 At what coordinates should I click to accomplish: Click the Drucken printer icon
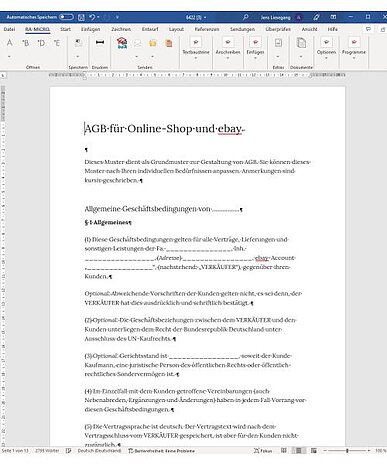[100, 42]
